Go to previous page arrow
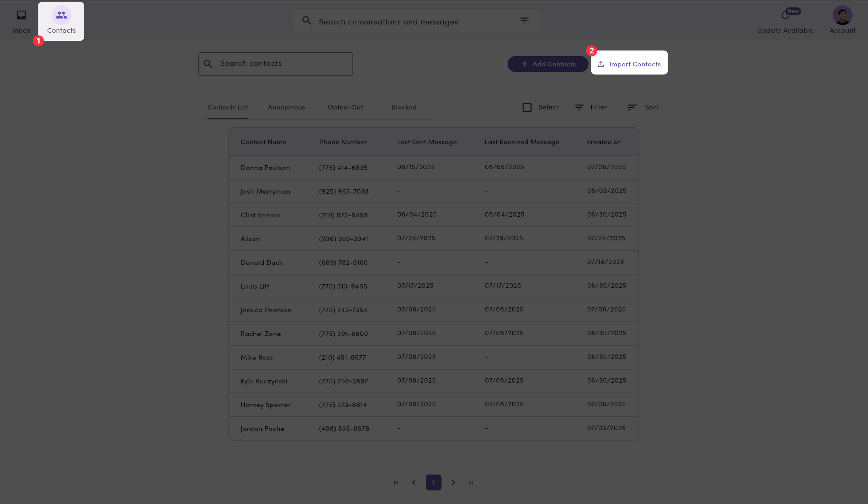The image size is (868, 504). click(x=414, y=483)
